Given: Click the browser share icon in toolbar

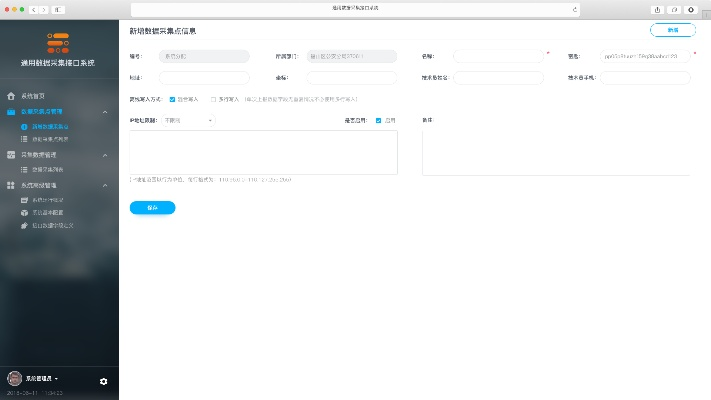Looking at the screenshot, I should click(657, 9).
